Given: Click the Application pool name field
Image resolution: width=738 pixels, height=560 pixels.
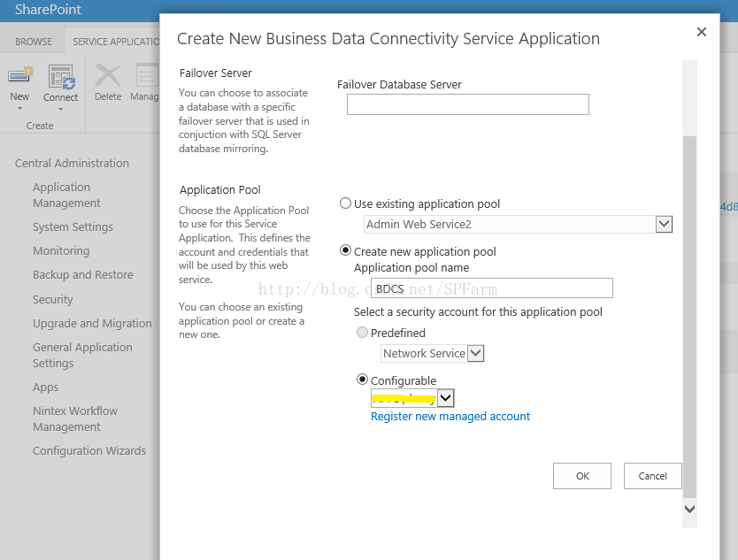Looking at the screenshot, I should pyautogui.click(x=492, y=288).
